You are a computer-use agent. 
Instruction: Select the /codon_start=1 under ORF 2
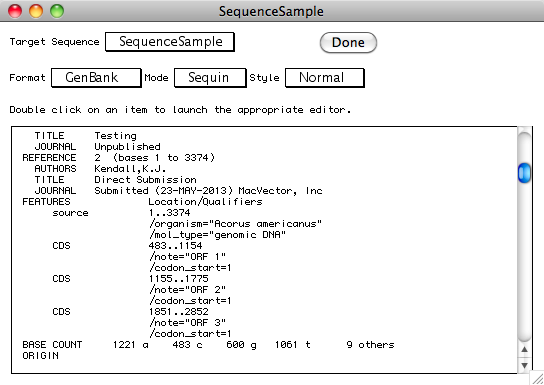(x=190, y=301)
